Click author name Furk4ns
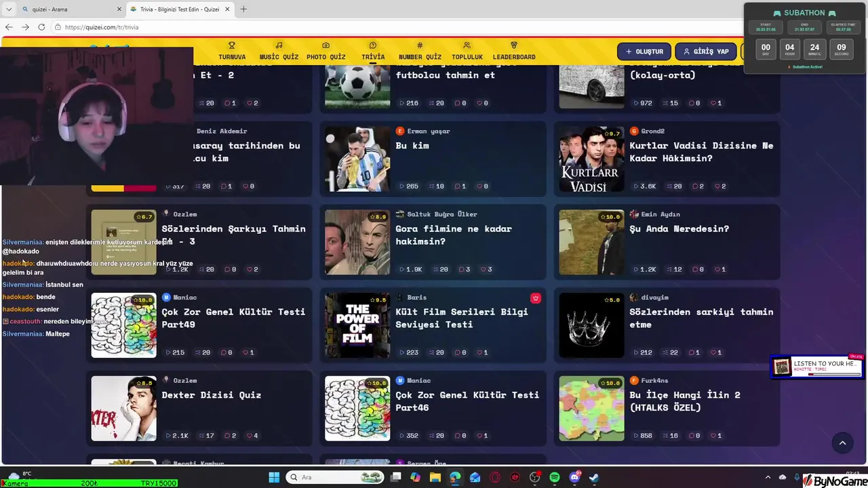Viewport: 868px width, 488px height. click(655, 380)
